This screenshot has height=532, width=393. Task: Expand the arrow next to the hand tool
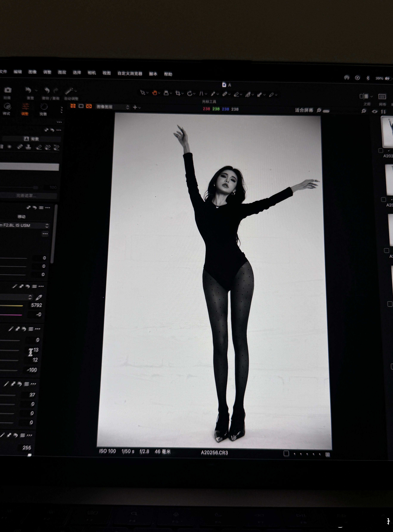click(159, 93)
